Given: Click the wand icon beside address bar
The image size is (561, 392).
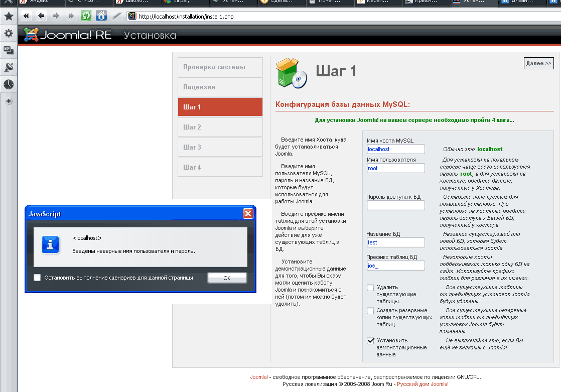Looking at the screenshot, I should point(116,16).
